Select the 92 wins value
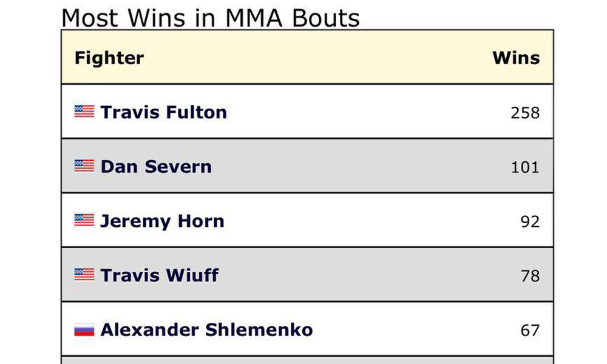The image size is (607, 364). [x=530, y=221]
